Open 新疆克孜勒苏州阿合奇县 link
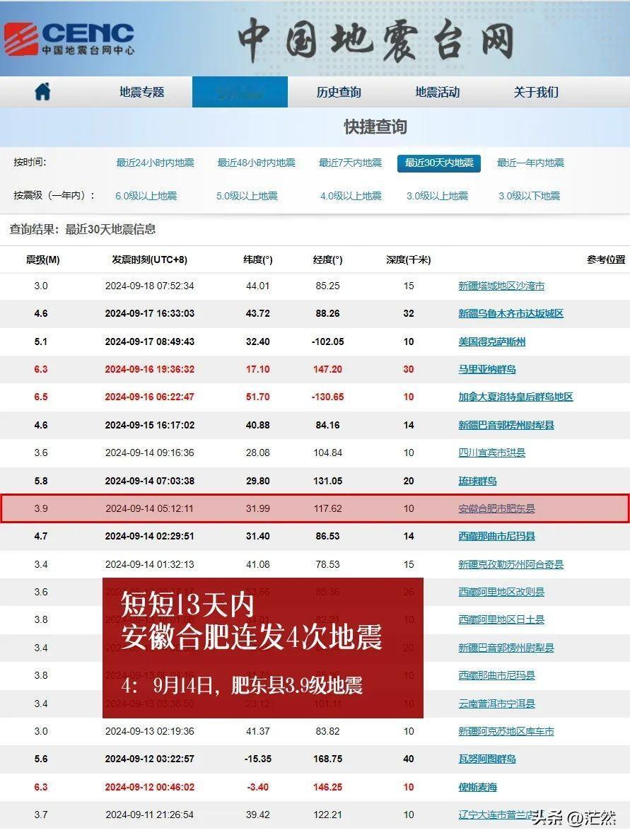This screenshot has width=630, height=840. [x=511, y=564]
